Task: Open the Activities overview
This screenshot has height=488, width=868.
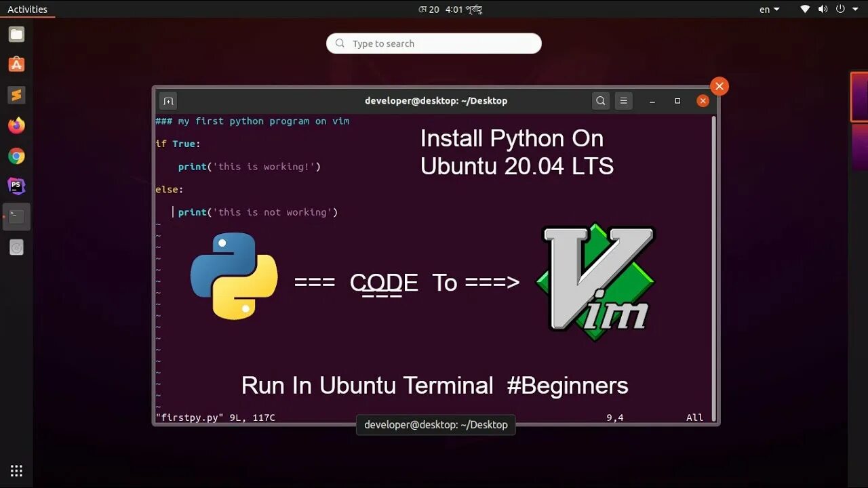Action: pyautogui.click(x=27, y=9)
